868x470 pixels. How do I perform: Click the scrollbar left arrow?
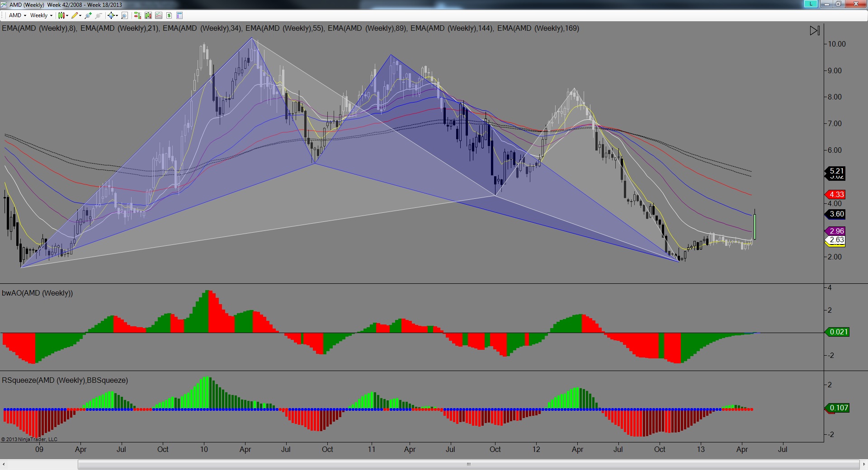click(x=4, y=464)
